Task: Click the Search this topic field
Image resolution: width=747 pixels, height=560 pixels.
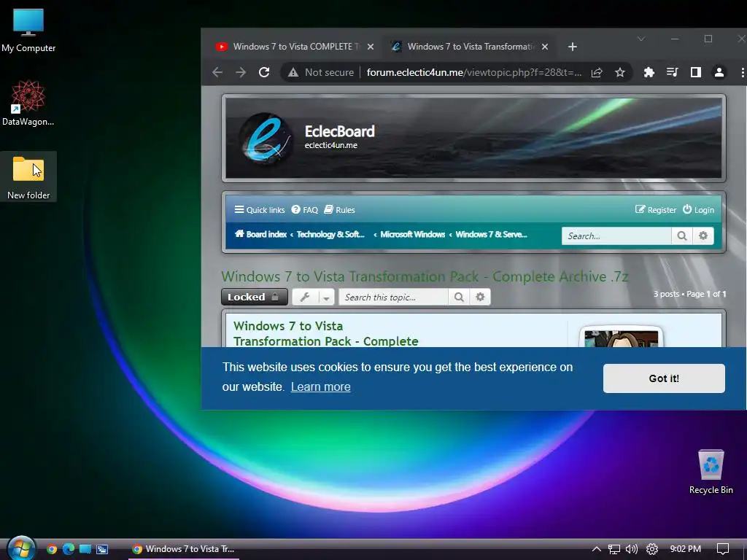Action: pyautogui.click(x=393, y=297)
